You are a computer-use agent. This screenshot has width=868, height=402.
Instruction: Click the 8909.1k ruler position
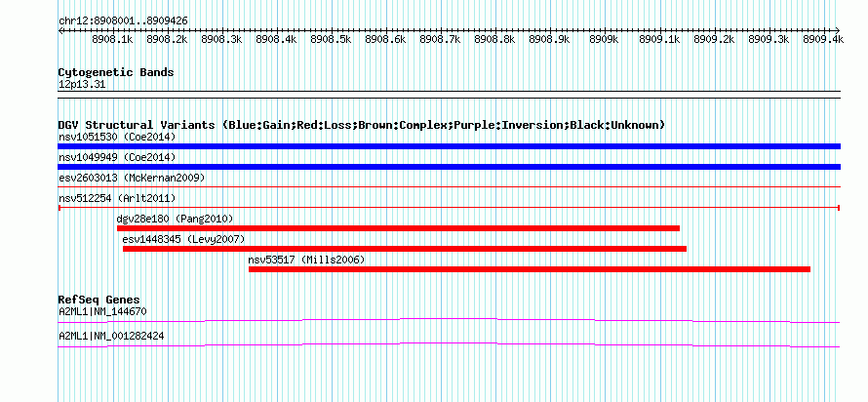pyautogui.click(x=659, y=39)
